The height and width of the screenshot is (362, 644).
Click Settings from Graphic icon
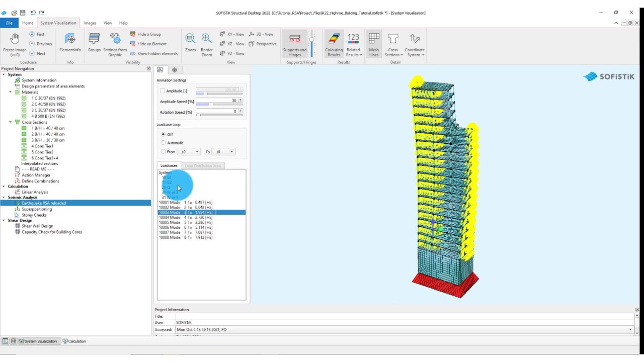pos(115,39)
